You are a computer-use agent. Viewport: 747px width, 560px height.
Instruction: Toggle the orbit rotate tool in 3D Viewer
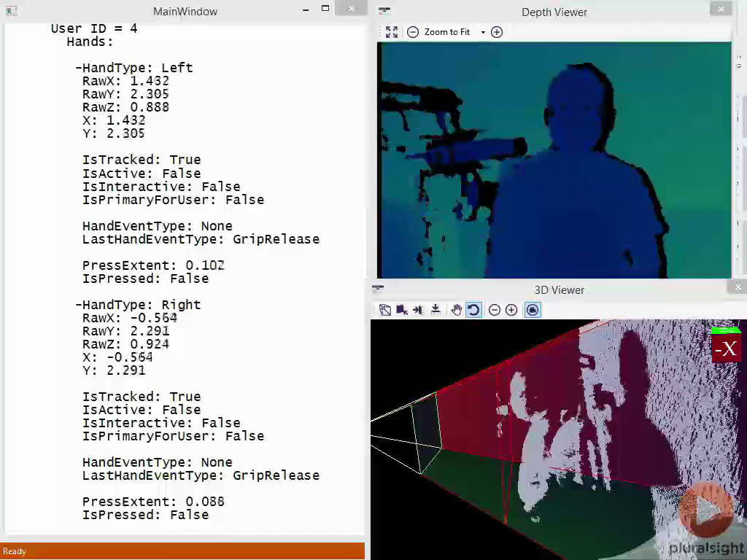[473, 310]
